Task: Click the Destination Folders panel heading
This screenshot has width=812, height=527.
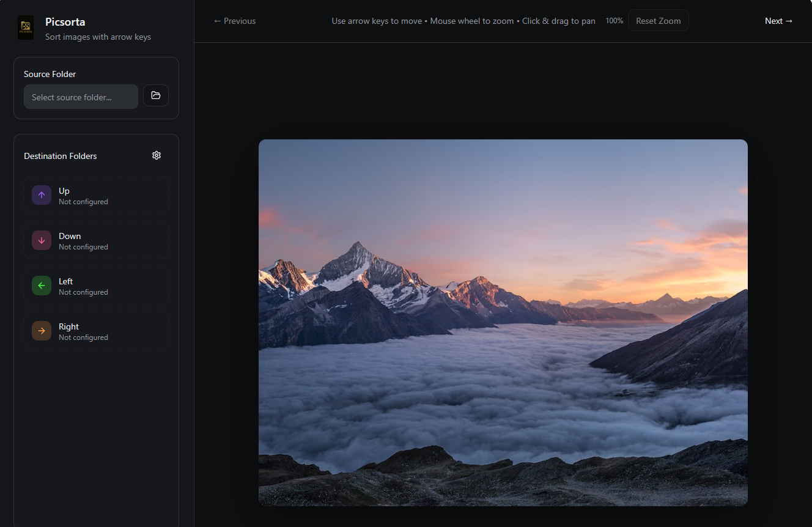Action: pos(60,156)
